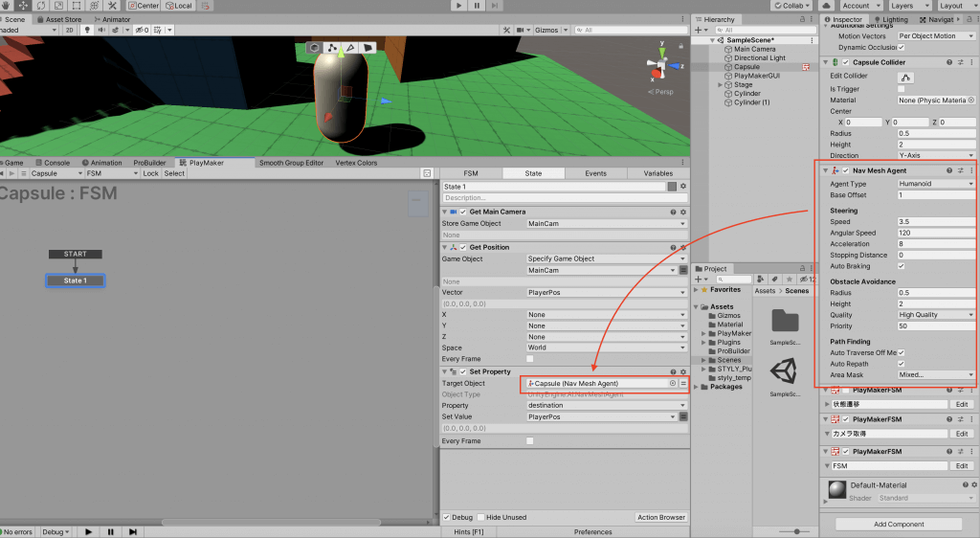The image size is (980, 538).
Task: Click the Edit Collider icon button
Action: coord(906,77)
